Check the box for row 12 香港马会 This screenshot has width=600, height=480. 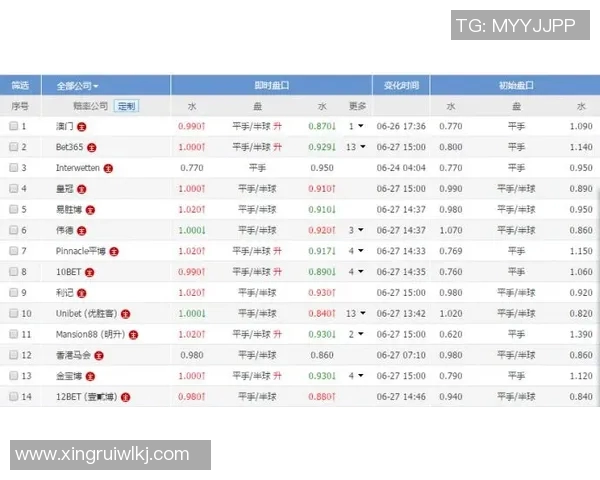coord(14,355)
